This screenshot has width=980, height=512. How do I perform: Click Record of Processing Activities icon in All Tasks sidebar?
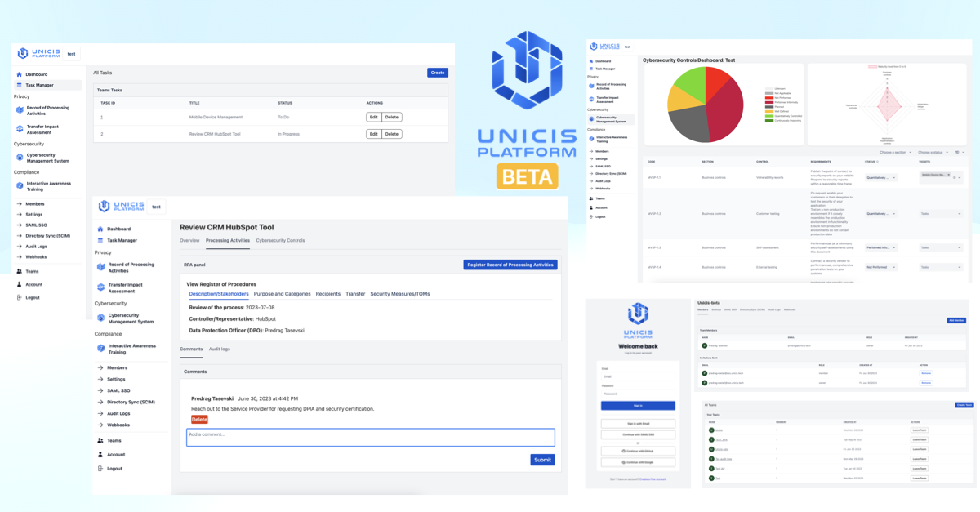tap(20, 110)
